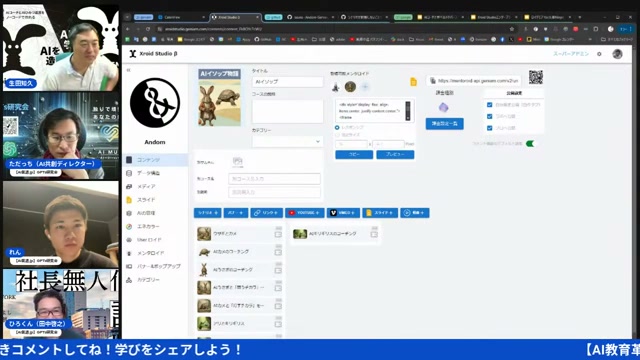The height and width of the screenshot is (360, 640).
Task: Reload the page in the browser
Action: (148, 29)
